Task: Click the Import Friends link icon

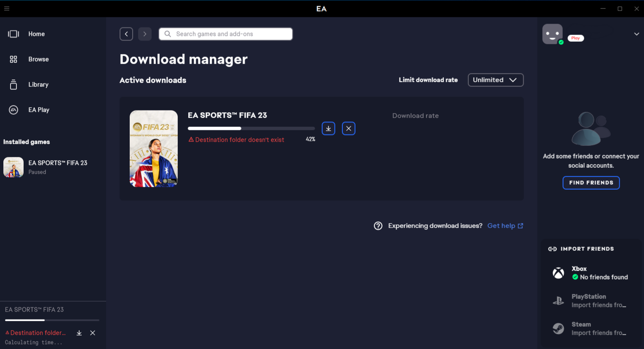Action: pyautogui.click(x=552, y=249)
